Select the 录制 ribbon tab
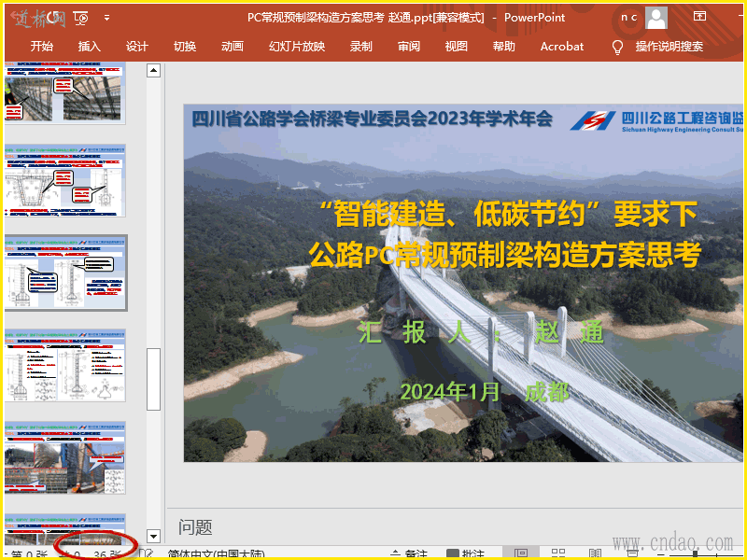This screenshot has width=747, height=560. (x=360, y=46)
